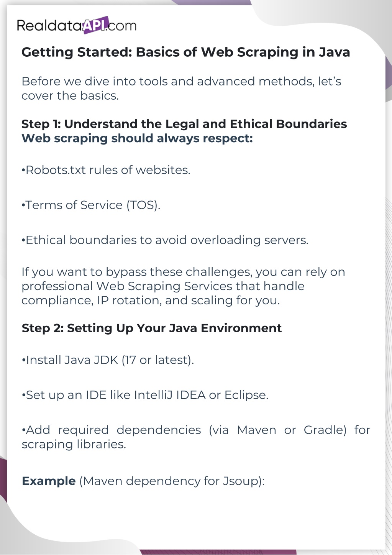Click the Ethical boundaries bullet point
The width and height of the screenshot is (392, 555).
(x=165, y=240)
